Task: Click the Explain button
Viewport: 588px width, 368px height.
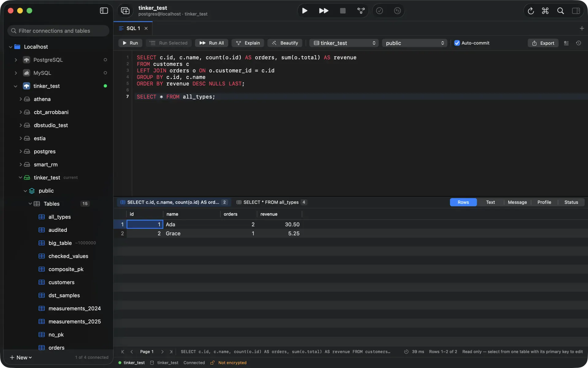Action: coord(248,43)
